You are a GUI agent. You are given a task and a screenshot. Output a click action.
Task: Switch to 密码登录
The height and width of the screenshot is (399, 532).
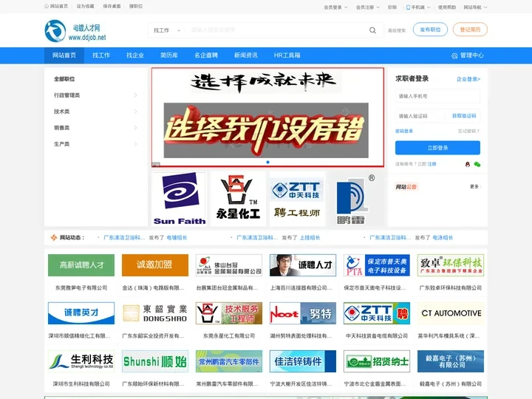pyautogui.click(x=404, y=132)
